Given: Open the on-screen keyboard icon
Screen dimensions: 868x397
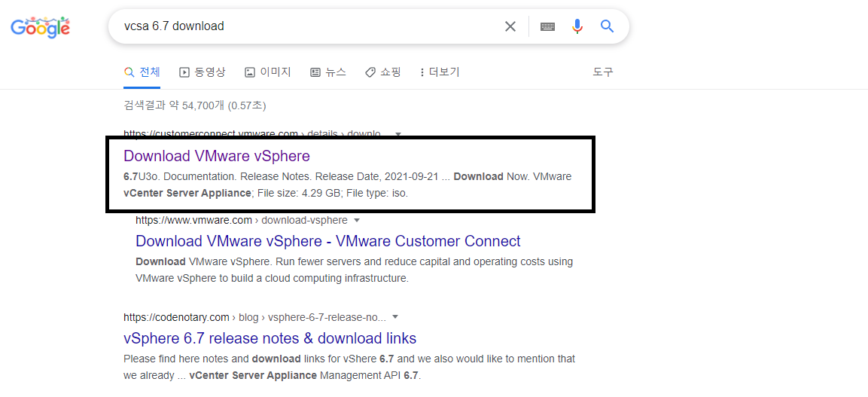Looking at the screenshot, I should [547, 26].
